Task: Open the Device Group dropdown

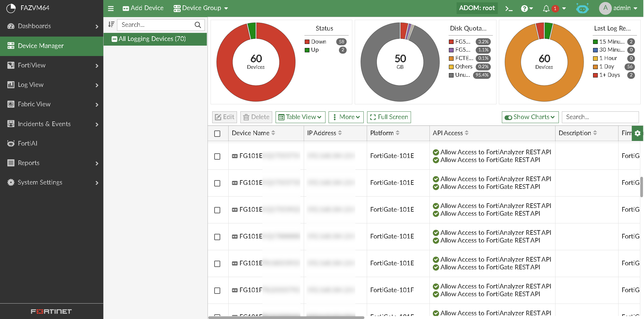Action: click(x=201, y=8)
